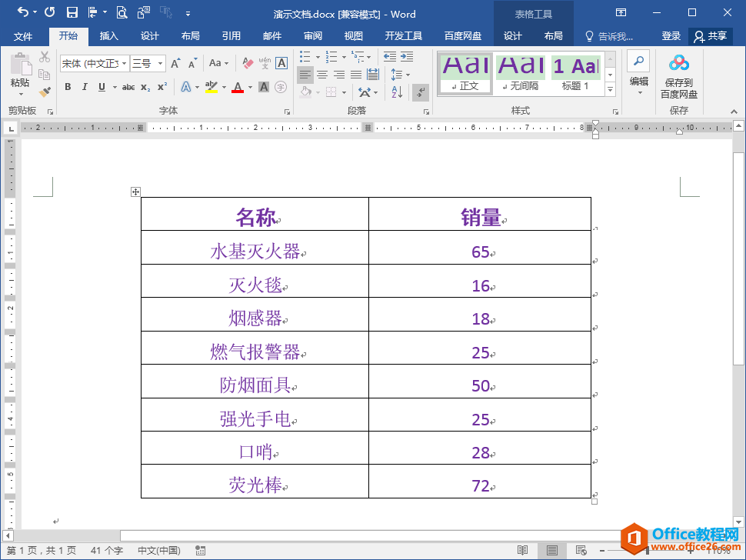Toggle Underline formatting
This screenshot has height=560, width=746.
(x=102, y=87)
